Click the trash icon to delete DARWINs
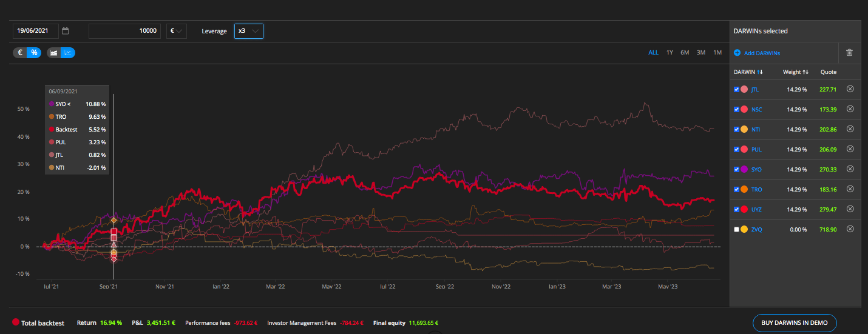 (x=849, y=53)
